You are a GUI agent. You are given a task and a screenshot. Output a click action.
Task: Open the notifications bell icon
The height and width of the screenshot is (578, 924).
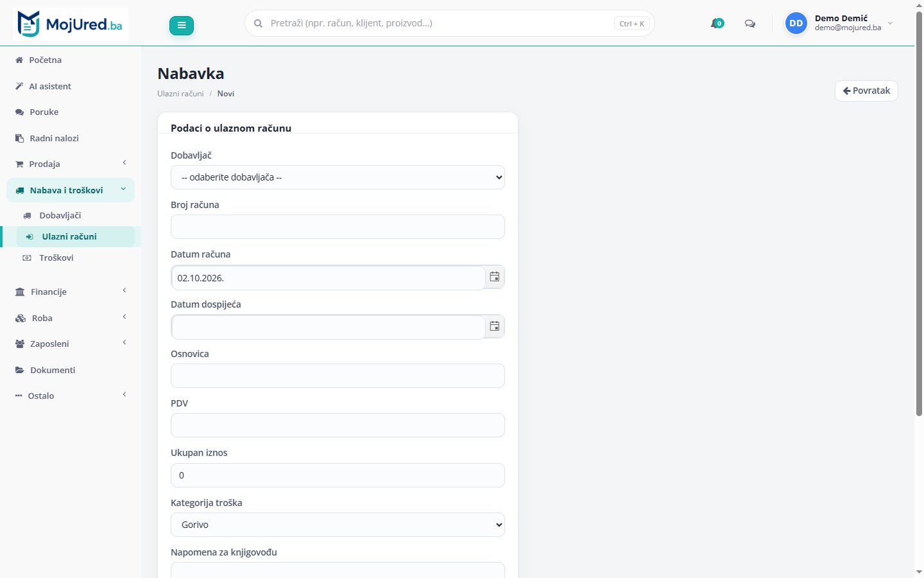[717, 24]
